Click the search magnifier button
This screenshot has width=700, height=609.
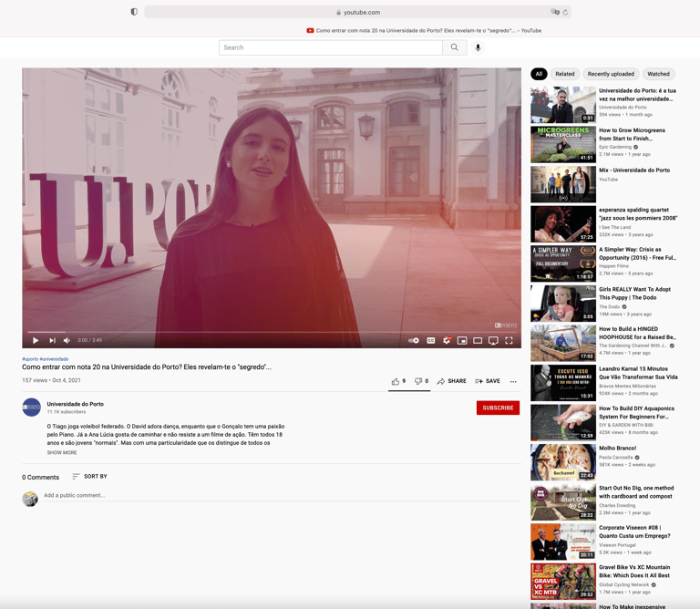point(455,47)
